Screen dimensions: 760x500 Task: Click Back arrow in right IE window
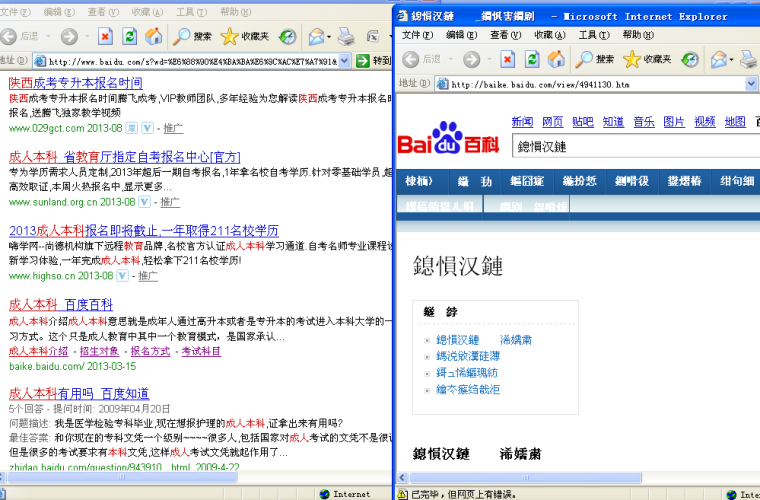tap(411, 59)
